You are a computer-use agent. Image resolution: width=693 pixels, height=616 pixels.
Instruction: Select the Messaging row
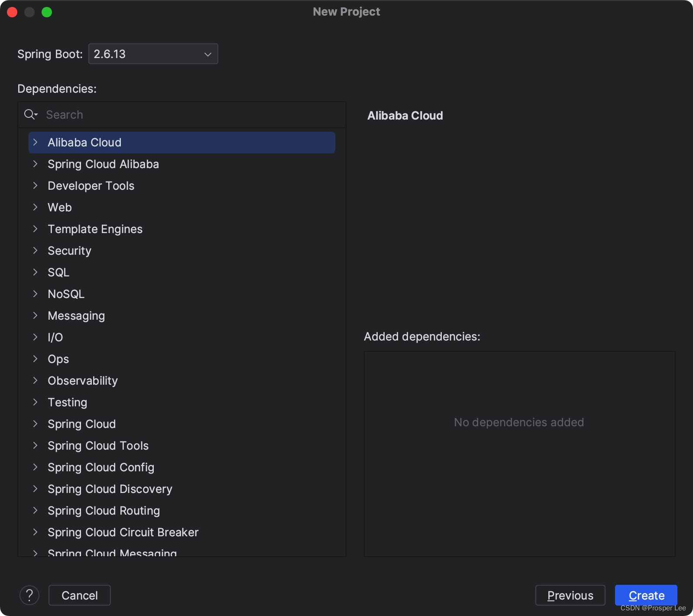click(x=182, y=316)
